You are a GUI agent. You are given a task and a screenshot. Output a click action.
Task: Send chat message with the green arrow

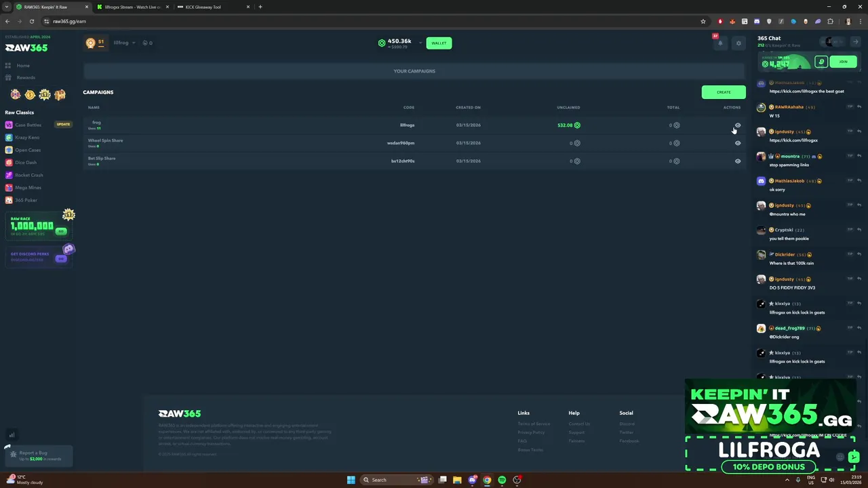853,457
